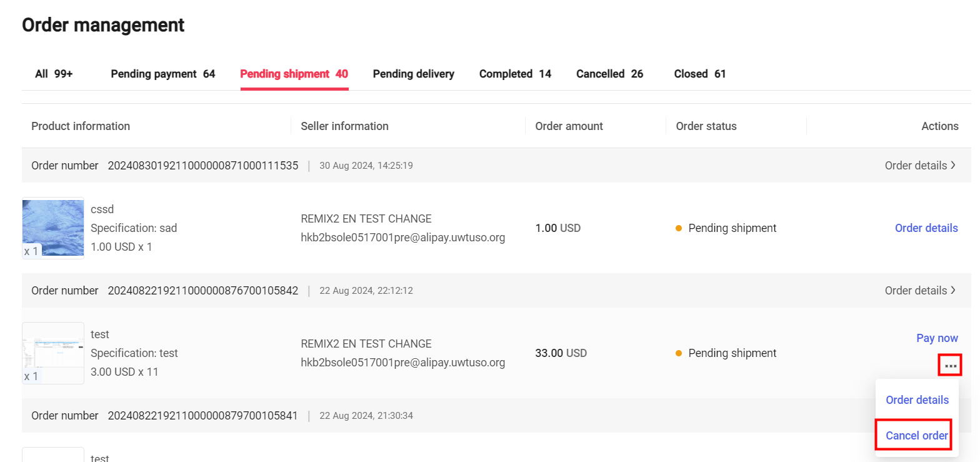Open the Pending payment tab
The image size is (980, 462).
162,74
